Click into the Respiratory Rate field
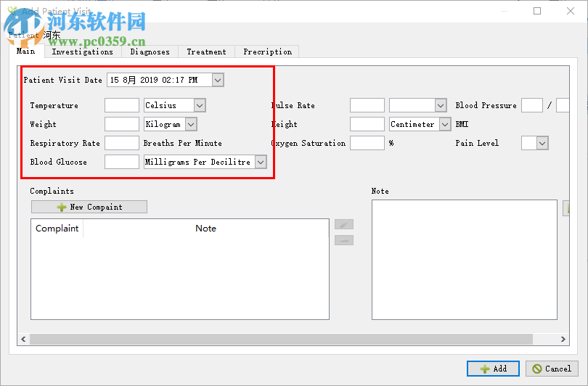 122,143
